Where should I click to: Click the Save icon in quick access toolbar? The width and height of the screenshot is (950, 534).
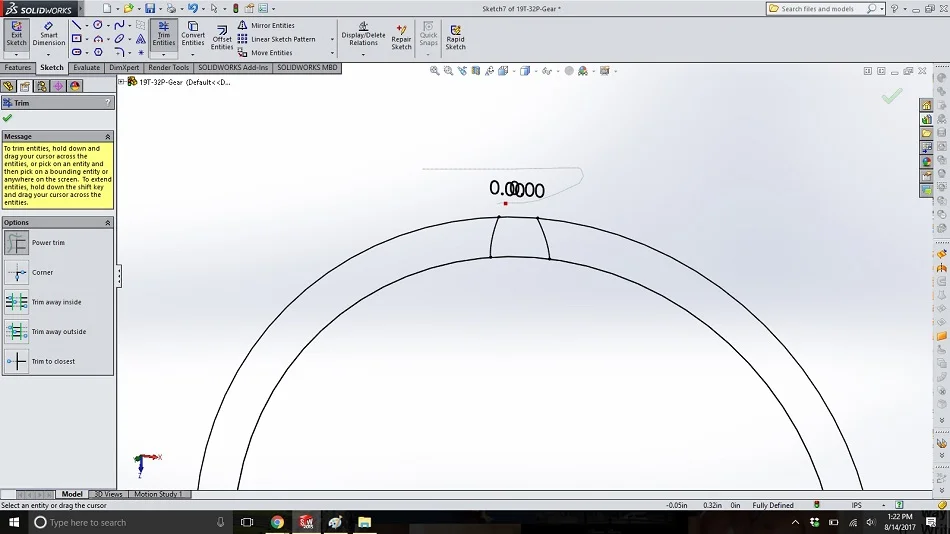click(x=150, y=8)
